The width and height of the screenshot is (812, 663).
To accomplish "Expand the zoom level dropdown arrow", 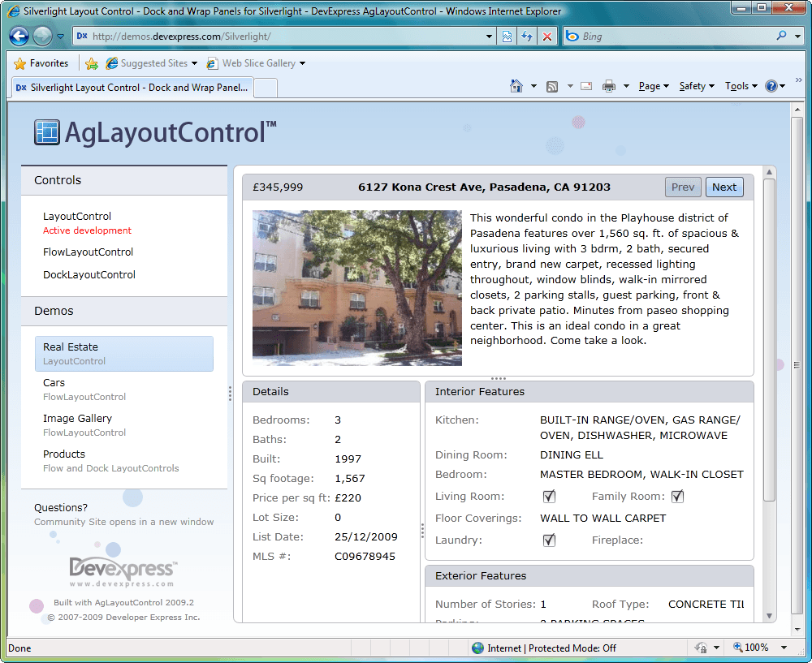I will pos(784,648).
